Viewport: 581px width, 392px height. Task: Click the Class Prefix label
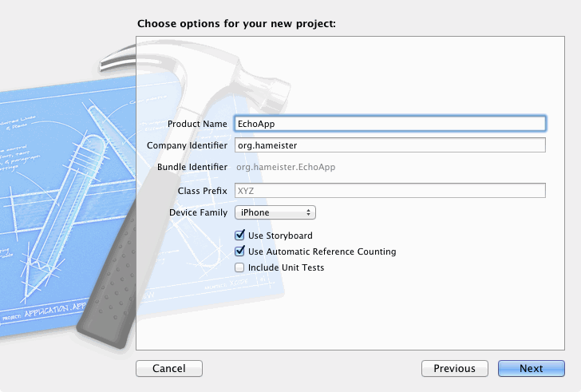pos(201,190)
